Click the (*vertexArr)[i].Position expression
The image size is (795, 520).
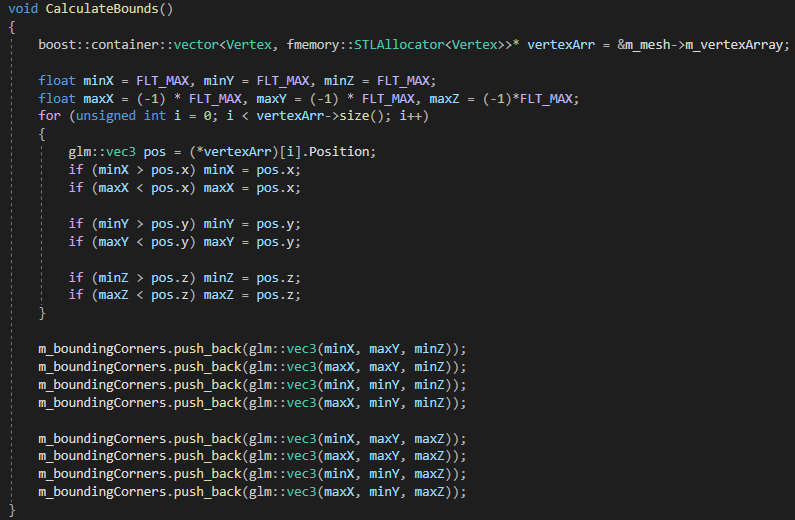tap(281, 152)
